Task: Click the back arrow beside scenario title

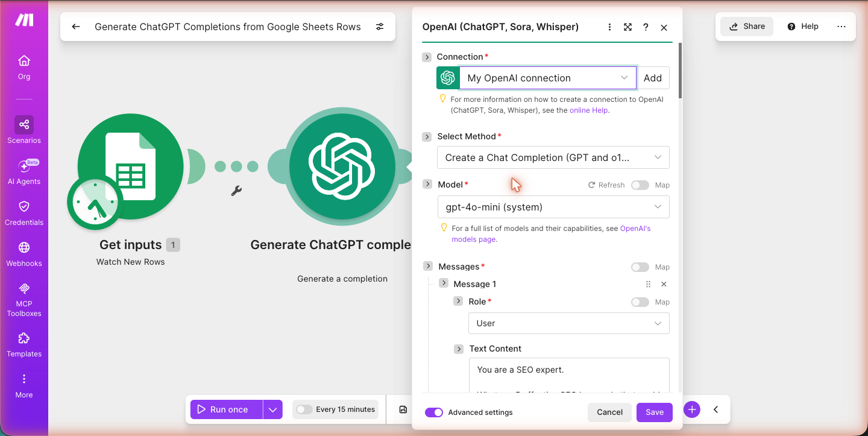Action: click(x=76, y=27)
